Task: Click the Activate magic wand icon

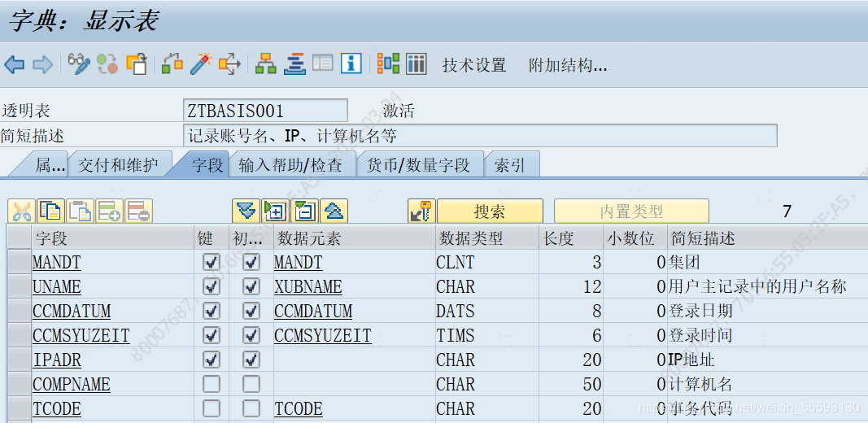Action: coord(201,64)
